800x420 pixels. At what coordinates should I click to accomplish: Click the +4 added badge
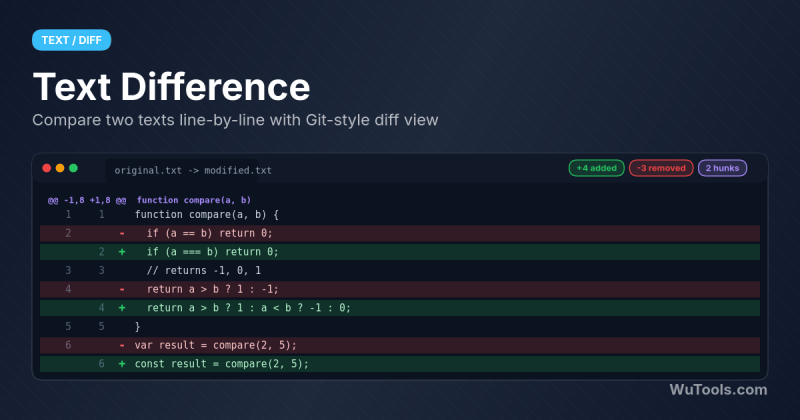[596, 168]
